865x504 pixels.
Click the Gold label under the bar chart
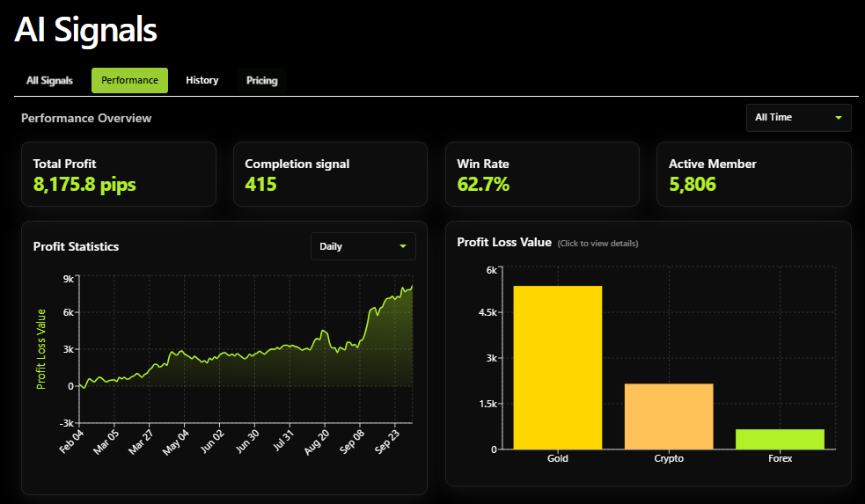coord(558,459)
